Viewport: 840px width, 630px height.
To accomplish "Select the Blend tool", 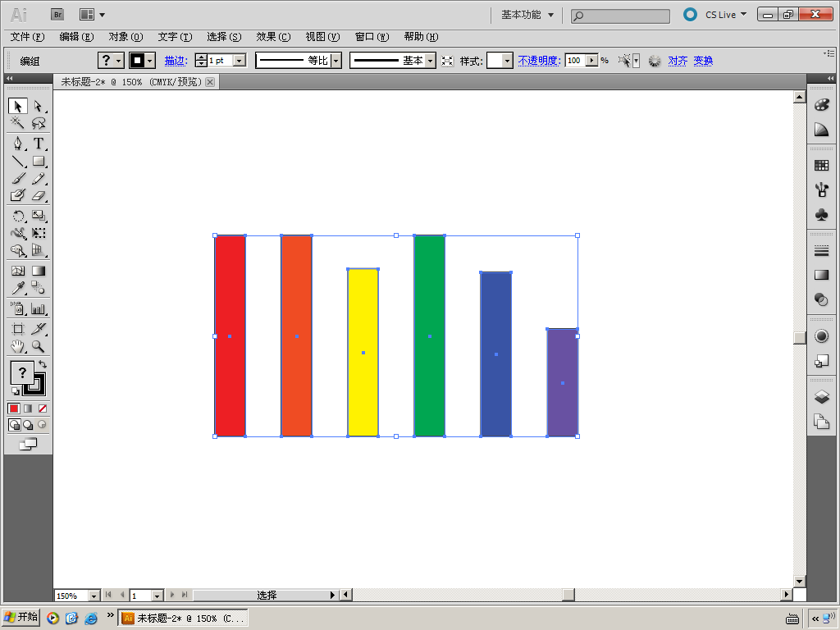I will pyautogui.click(x=38, y=288).
